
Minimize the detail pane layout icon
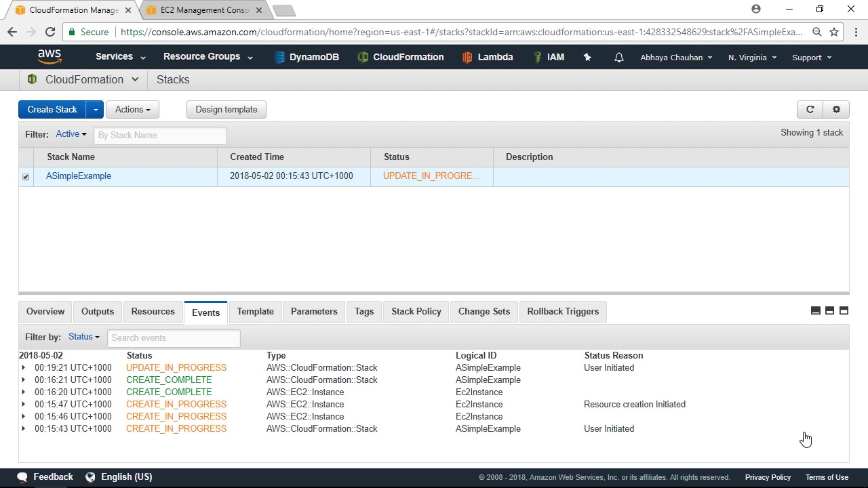pos(816,310)
